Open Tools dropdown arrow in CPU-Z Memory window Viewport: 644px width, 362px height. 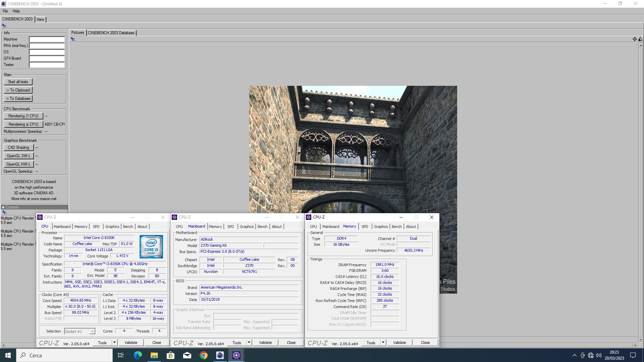(x=383, y=343)
